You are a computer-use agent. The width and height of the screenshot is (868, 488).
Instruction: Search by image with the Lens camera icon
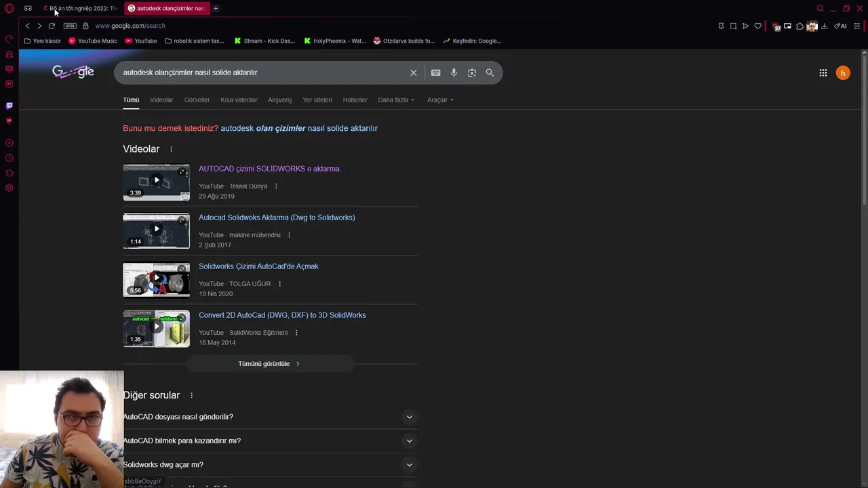click(472, 73)
